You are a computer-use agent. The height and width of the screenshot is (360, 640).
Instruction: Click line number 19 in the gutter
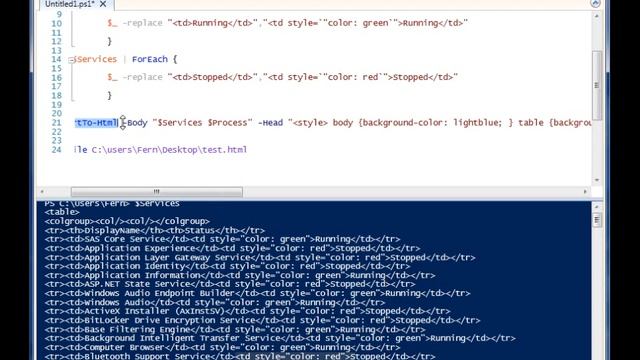[56, 104]
